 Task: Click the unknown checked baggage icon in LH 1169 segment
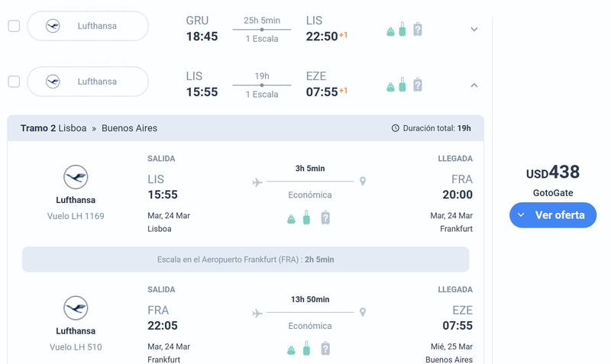coord(325,217)
